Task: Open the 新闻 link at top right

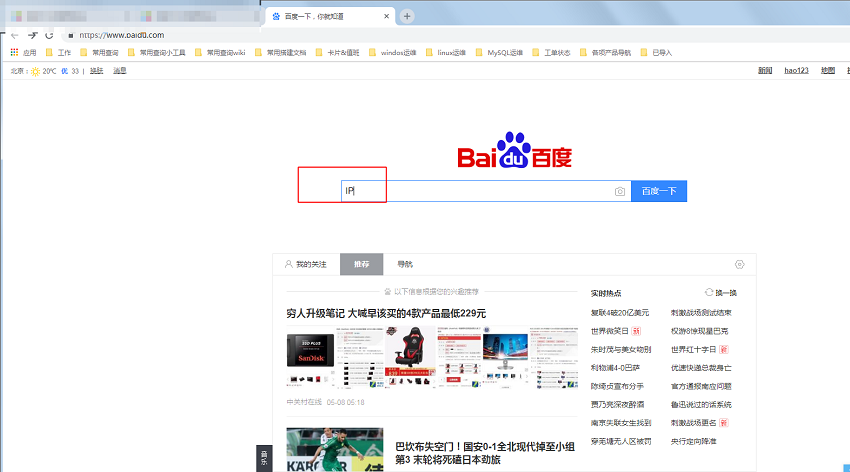Action: click(x=765, y=70)
